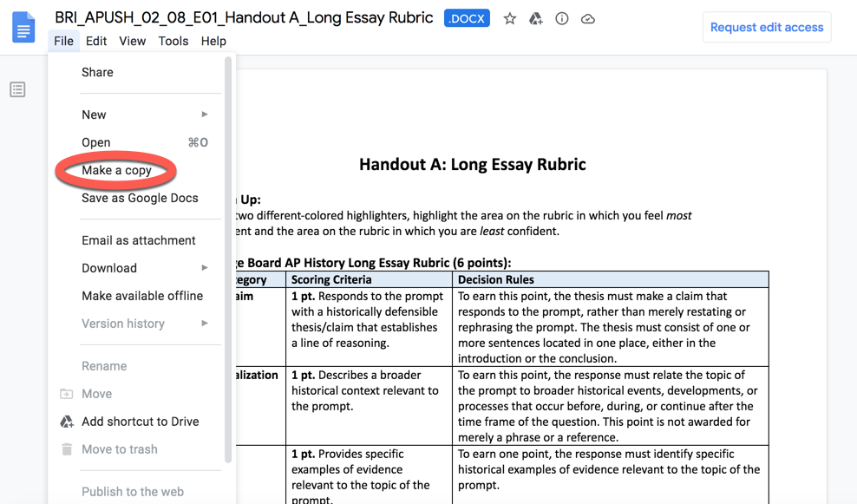This screenshot has width=857, height=504.
Task: Click heading Handout A: Long Essay Rubric
Action: pos(472,165)
